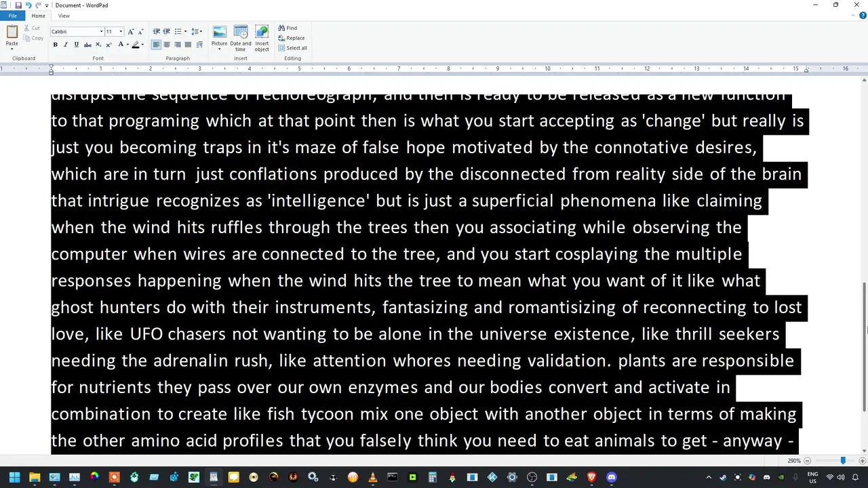Screen dimensions: 868x488
Task: Open VLC media player from taskbar
Action: pyautogui.click(x=372, y=477)
